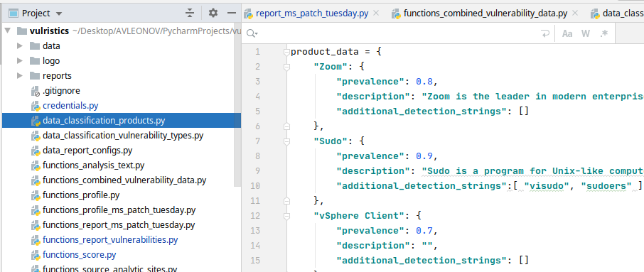Expand the data folder

19,46
